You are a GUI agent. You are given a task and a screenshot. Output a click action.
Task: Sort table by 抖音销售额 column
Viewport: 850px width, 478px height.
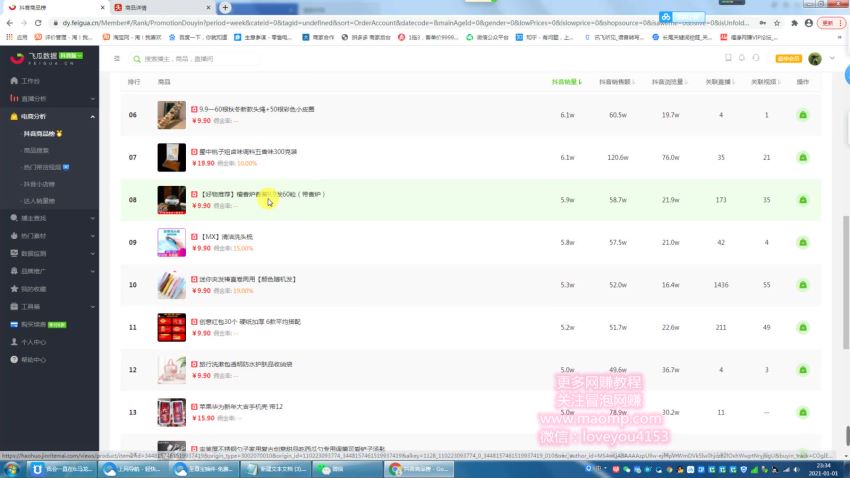pyautogui.click(x=617, y=82)
